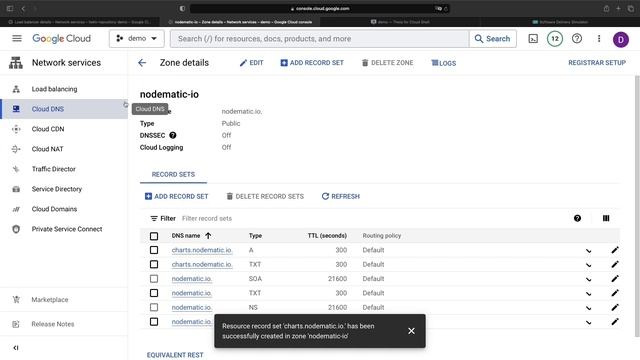The image size is (640, 360).
Task: Toggle the browser sidebar icon
Action: (9, 9)
